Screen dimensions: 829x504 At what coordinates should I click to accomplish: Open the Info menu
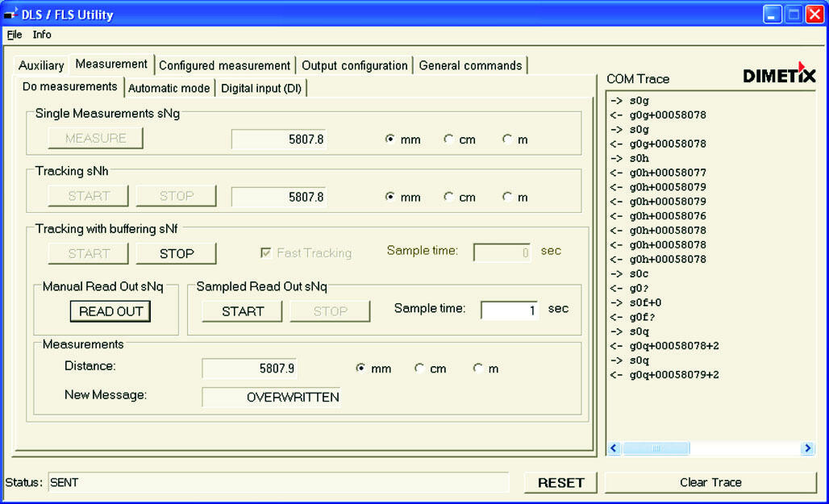coord(42,35)
